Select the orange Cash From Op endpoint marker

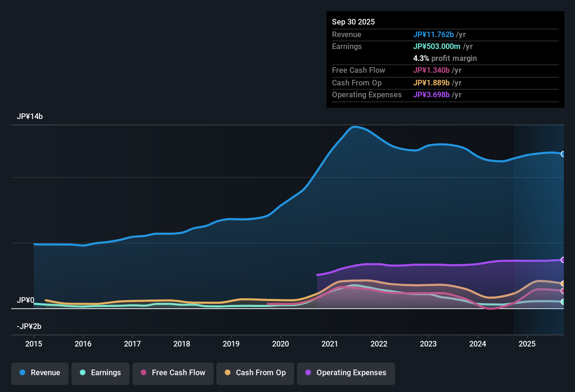[563, 284]
